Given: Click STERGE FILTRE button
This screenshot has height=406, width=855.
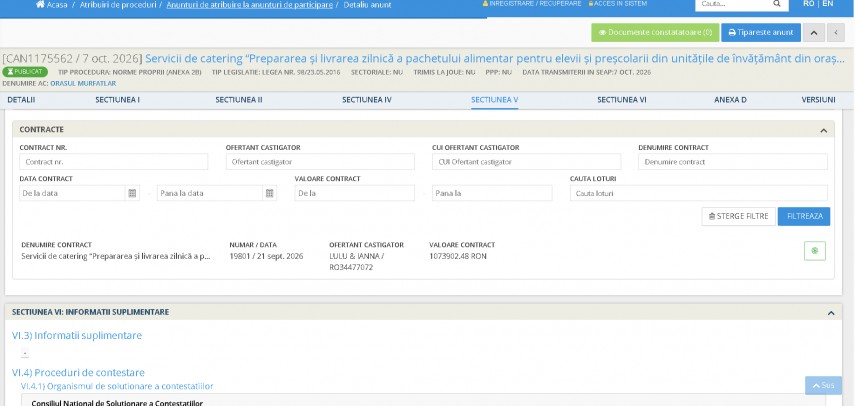Looking at the screenshot, I should [x=738, y=216].
